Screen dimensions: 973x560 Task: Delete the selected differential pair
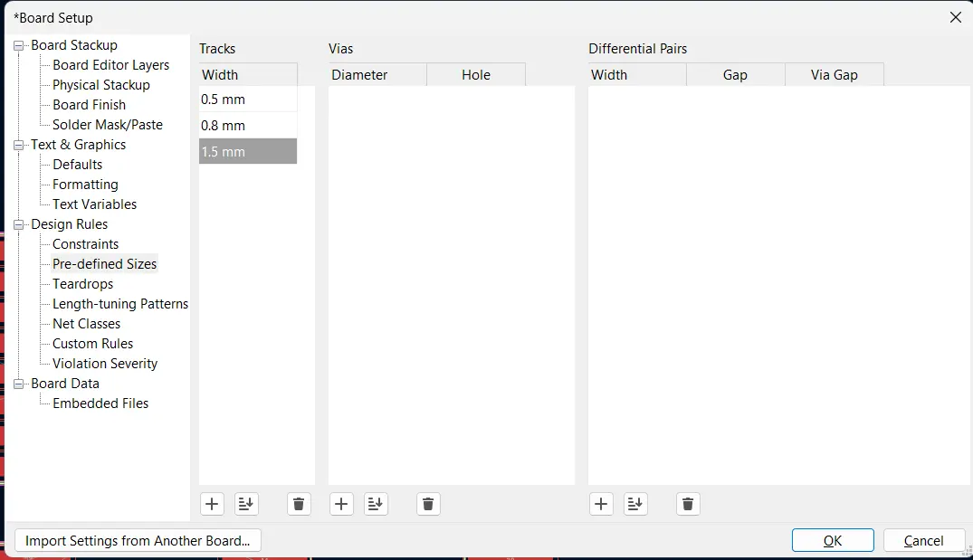click(688, 504)
